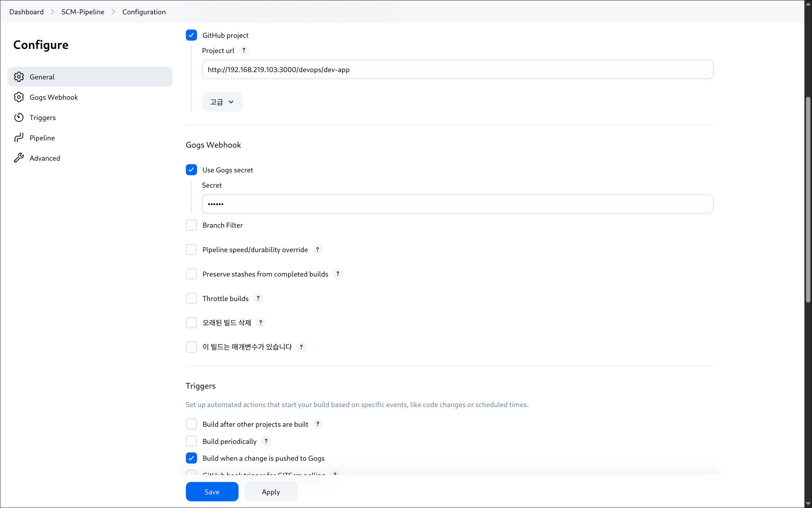This screenshot has height=508, width=812.
Task: Click breadcrumb chevron after Dashboard
Action: coord(53,12)
